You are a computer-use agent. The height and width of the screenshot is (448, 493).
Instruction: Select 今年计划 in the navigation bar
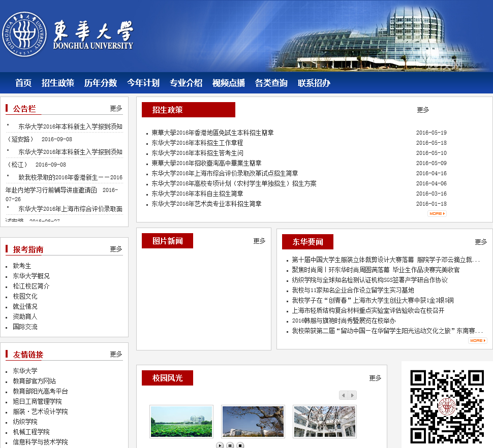[x=143, y=83]
